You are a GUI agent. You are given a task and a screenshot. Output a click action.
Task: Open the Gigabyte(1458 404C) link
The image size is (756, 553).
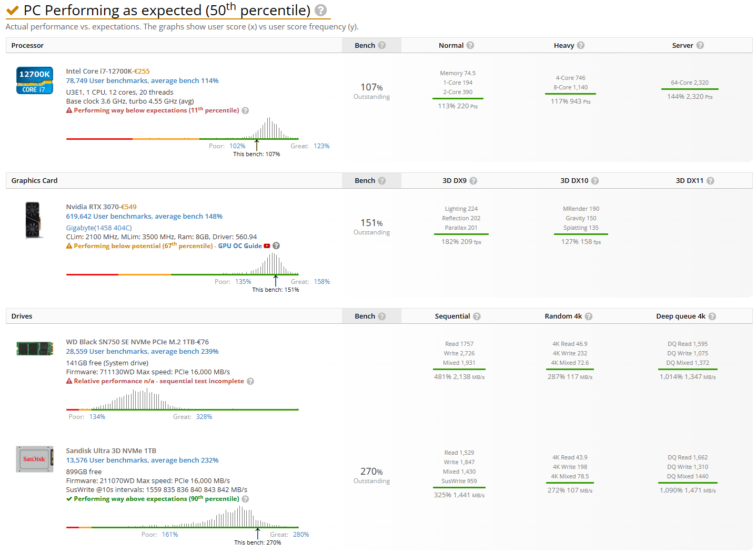click(99, 228)
